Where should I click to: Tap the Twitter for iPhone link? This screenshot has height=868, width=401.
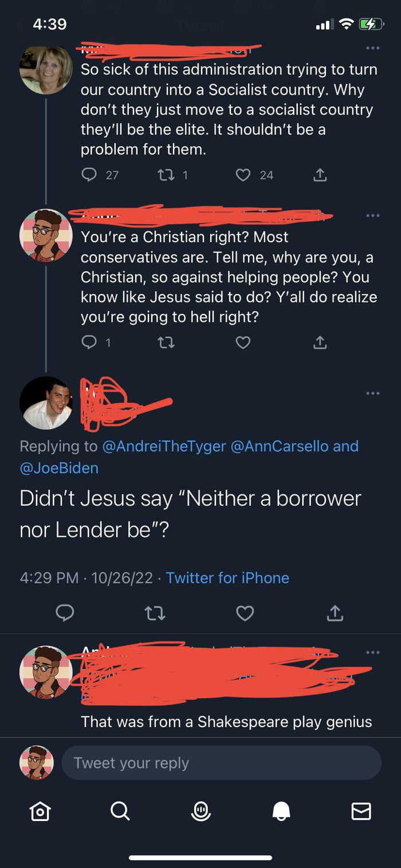coord(227,578)
